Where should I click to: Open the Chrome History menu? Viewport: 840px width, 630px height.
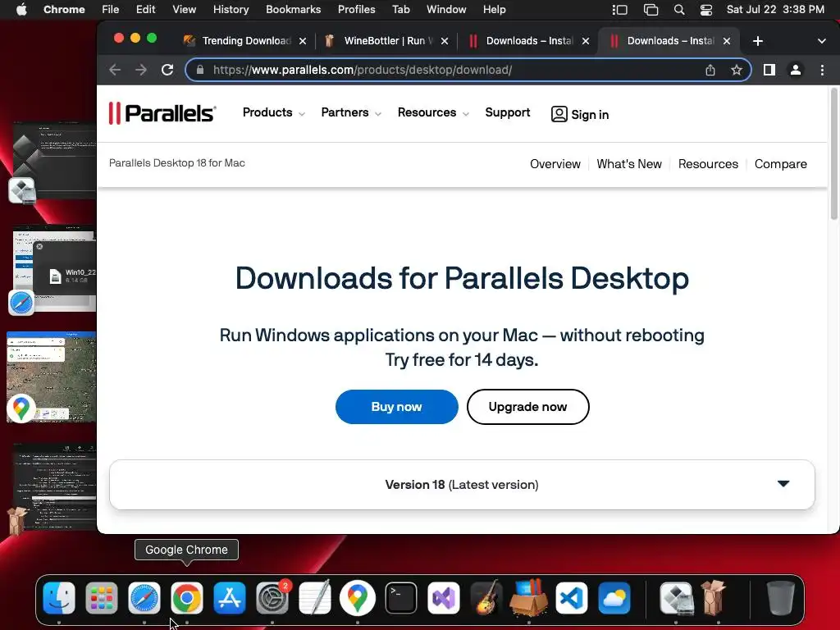click(231, 10)
